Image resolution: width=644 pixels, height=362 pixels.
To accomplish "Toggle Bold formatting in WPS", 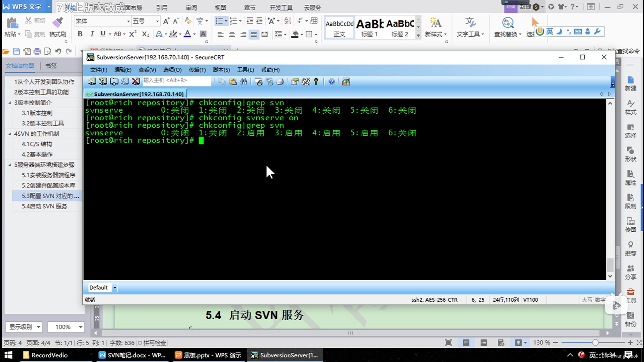I will coord(80,34).
